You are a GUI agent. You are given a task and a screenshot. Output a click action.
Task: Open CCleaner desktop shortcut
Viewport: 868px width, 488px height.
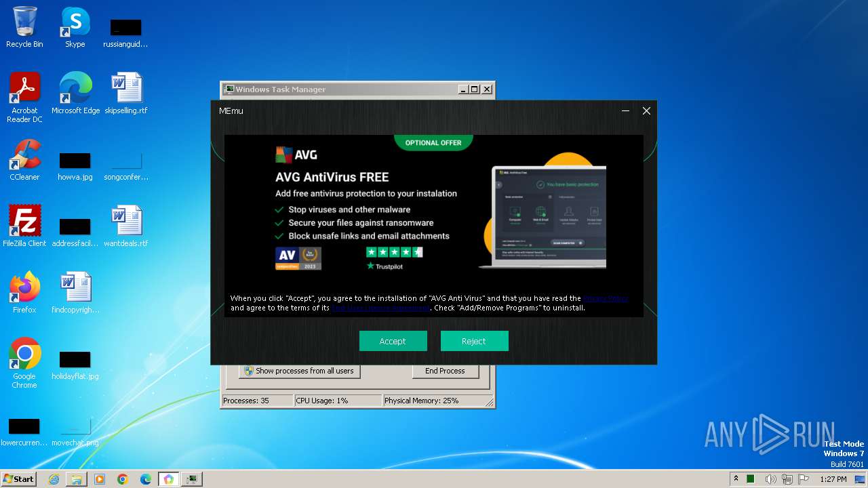24,160
